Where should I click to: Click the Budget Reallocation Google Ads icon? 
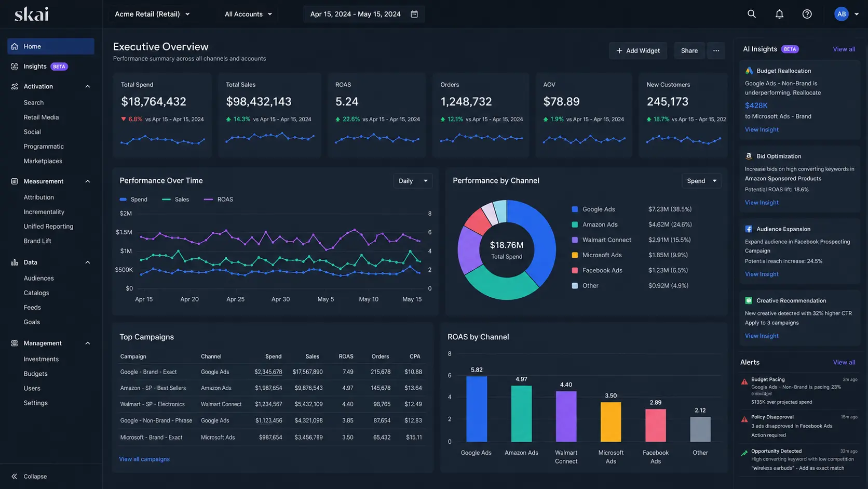tap(749, 71)
